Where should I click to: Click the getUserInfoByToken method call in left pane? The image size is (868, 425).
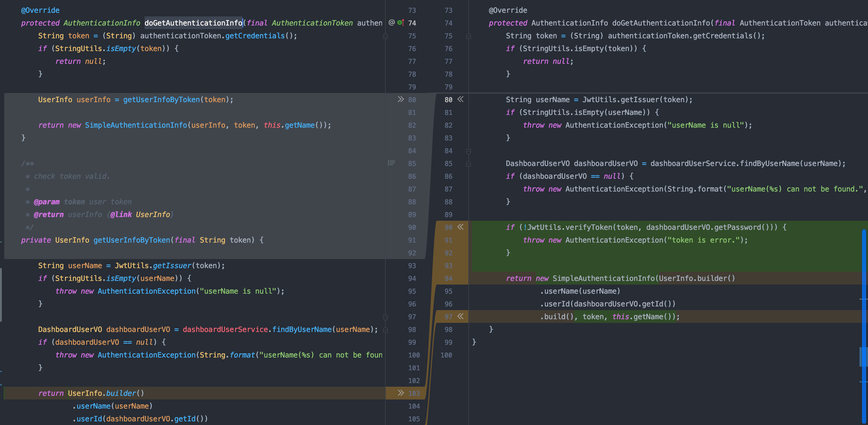pos(161,100)
